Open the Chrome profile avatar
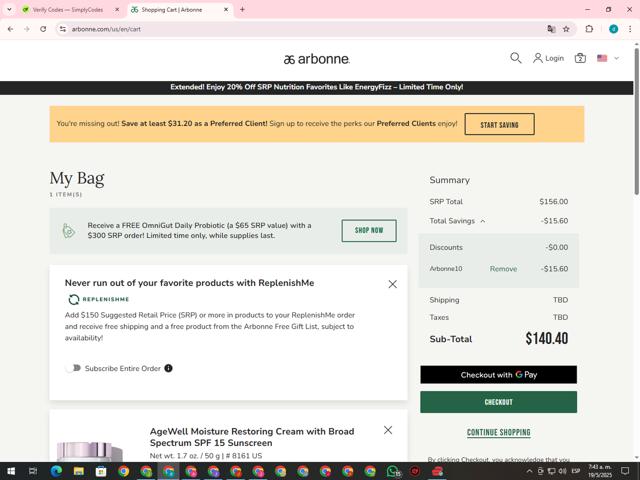Viewport: 640px width, 480px height. pyautogui.click(x=613, y=29)
